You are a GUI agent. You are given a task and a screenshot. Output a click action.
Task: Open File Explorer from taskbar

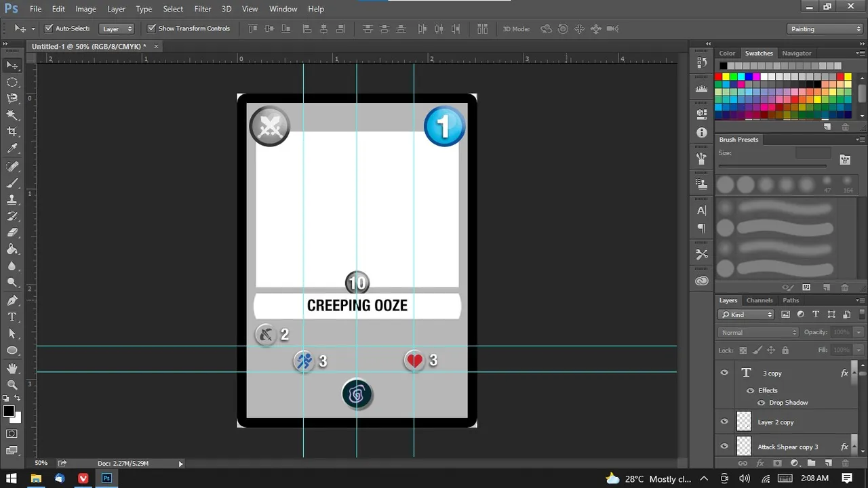pos(36,479)
